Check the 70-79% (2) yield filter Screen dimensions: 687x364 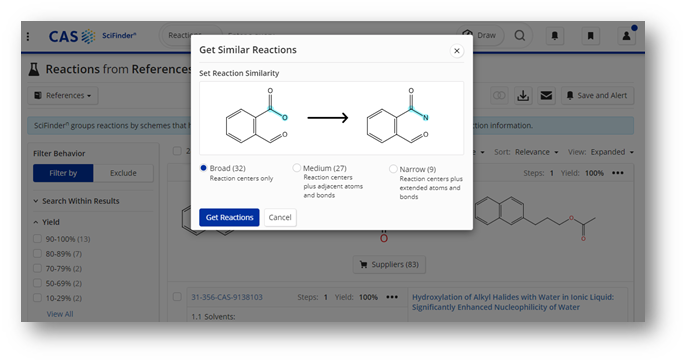[x=38, y=268]
